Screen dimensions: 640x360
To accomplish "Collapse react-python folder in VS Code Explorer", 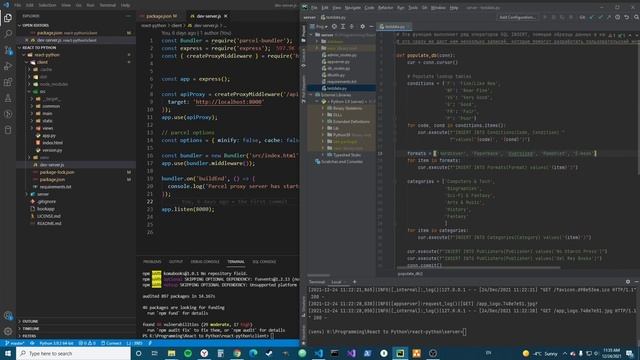I will [24, 55].
